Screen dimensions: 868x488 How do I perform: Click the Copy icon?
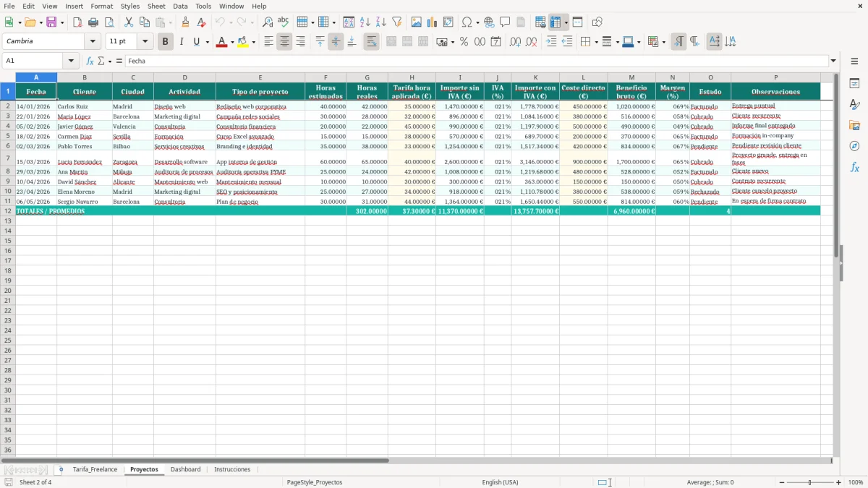(x=145, y=22)
